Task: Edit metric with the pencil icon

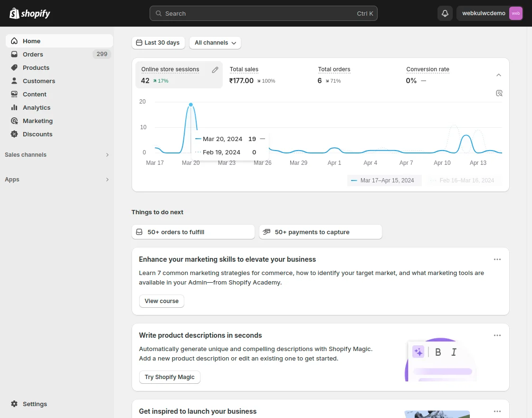Action: point(215,70)
